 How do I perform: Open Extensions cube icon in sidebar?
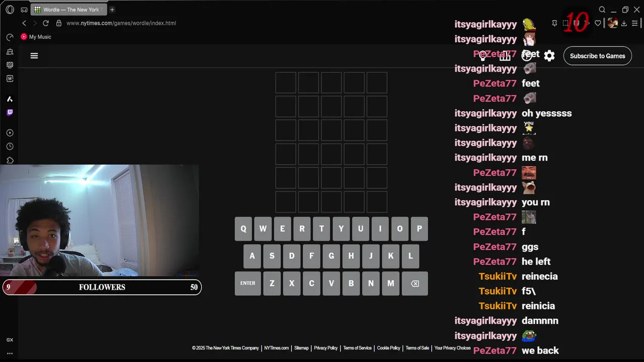[x=10, y=160]
